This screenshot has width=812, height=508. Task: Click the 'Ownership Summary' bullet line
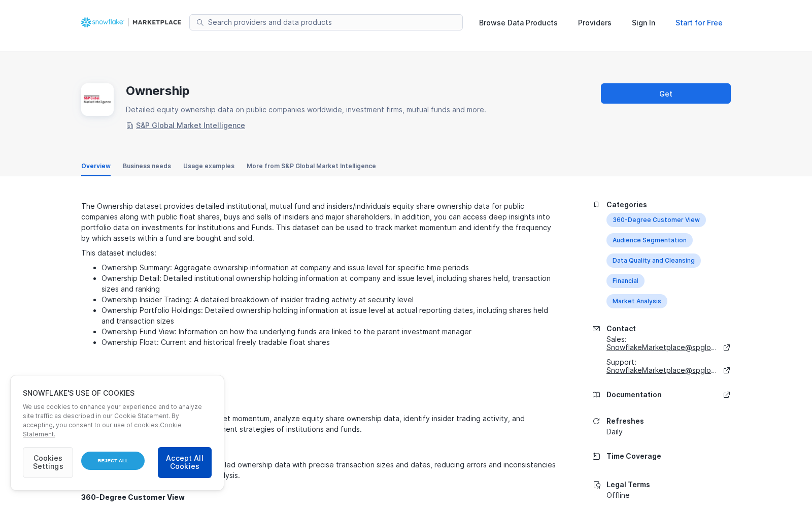(285, 268)
